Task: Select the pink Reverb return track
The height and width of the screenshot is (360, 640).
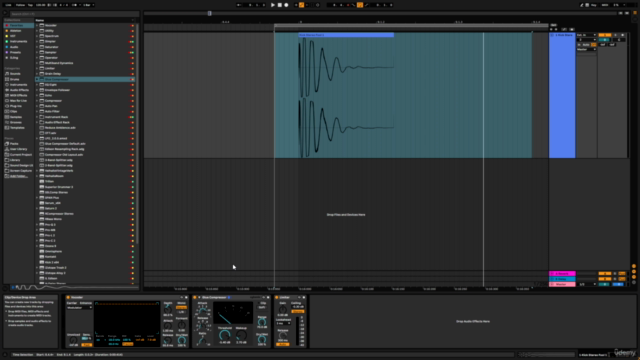Action: click(562, 273)
